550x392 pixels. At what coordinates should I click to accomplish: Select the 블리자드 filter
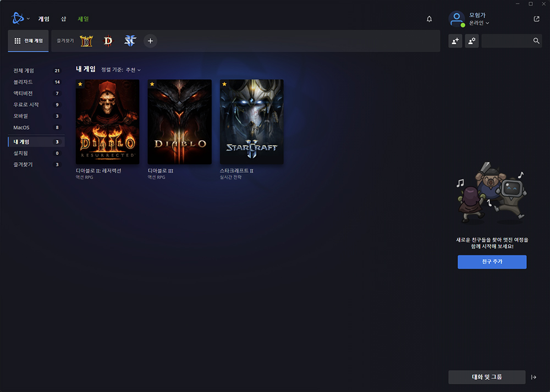[x=36, y=82]
